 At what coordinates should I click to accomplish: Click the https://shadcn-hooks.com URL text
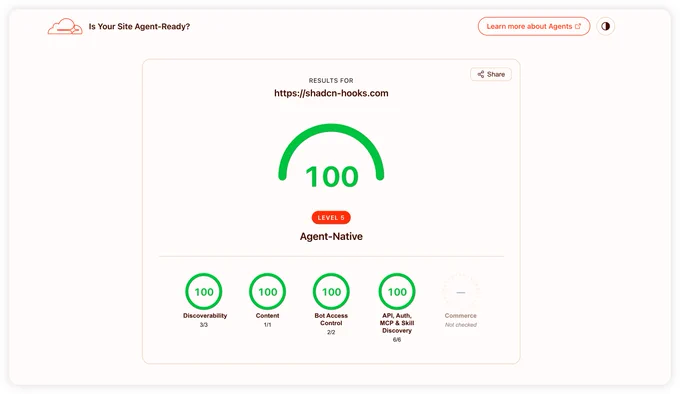(331, 93)
